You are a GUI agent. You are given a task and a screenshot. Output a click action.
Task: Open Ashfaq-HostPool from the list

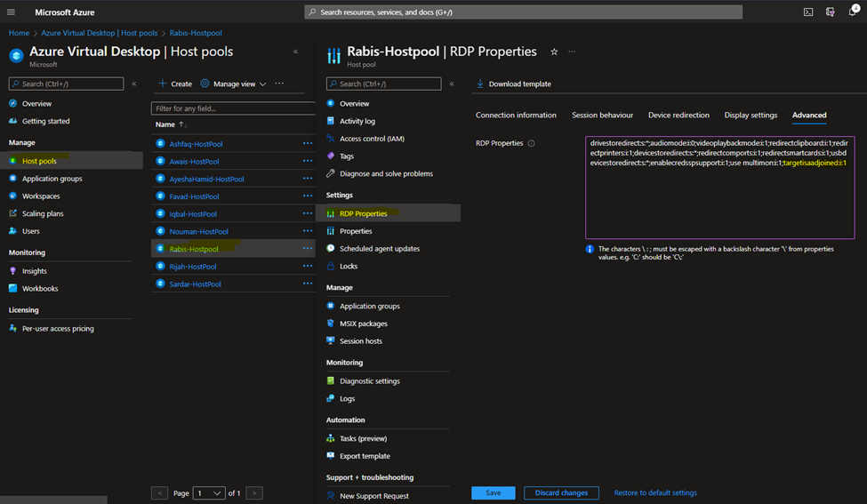(196, 144)
